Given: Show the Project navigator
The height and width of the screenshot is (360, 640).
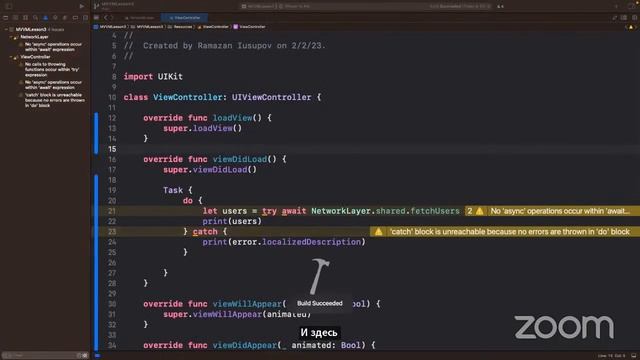Looking at the screenshot, I should point(6,18).
